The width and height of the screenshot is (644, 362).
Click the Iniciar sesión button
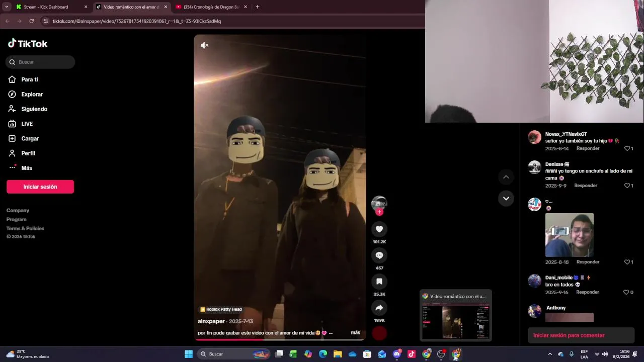[x=40, y=187]
